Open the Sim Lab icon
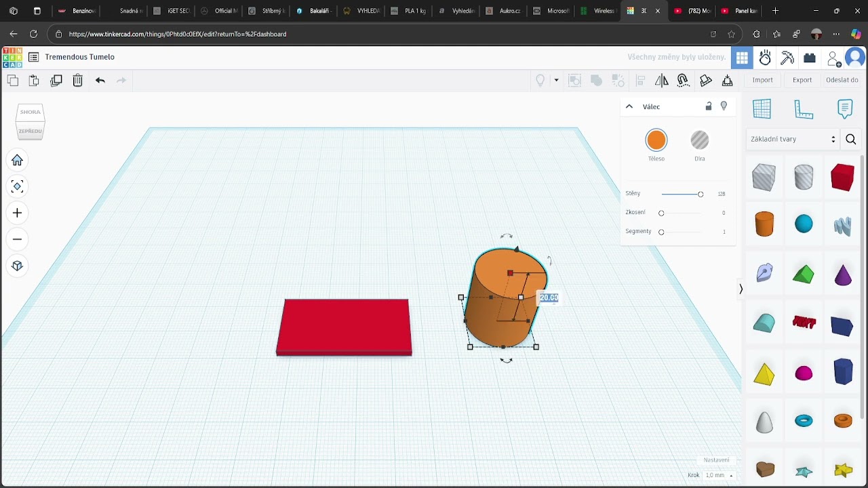Screen dimensions: 868x488 [765, 58]
